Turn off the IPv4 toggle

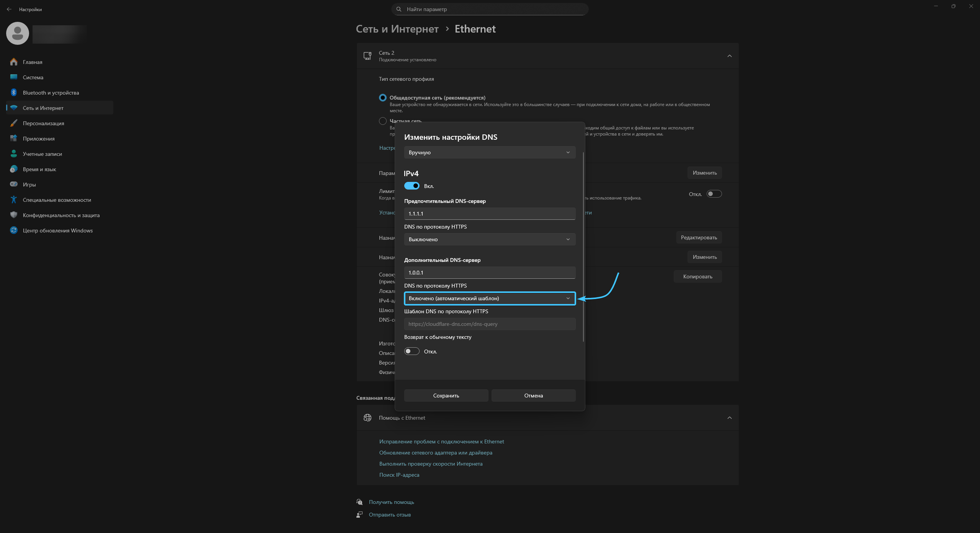click(412, 186)
